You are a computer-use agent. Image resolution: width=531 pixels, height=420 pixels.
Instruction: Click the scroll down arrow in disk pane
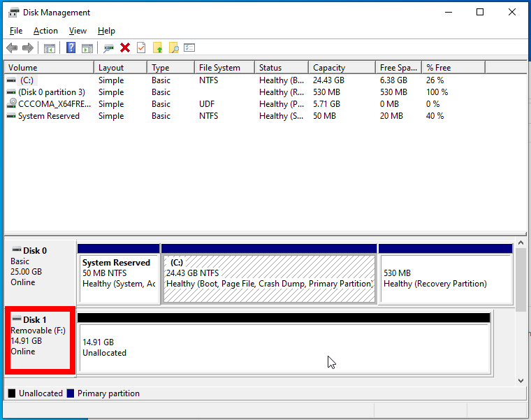521,381
